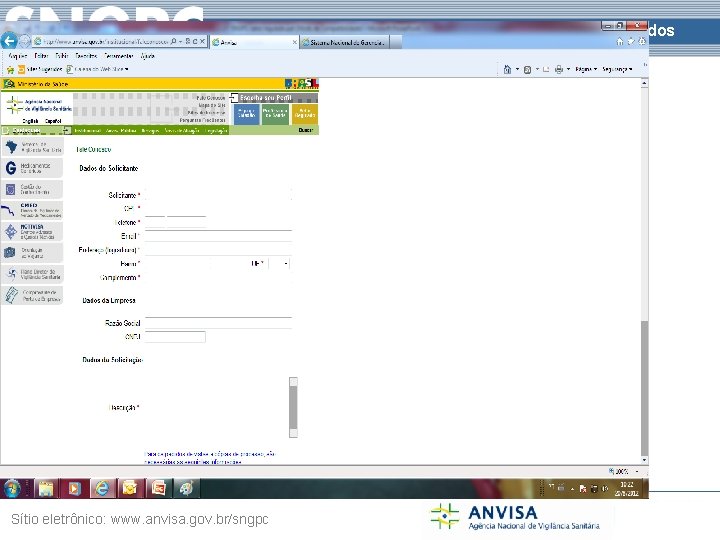This screenshot has height=540, width=720.
Task: Open the Arquivo menu
Action: [x=18, y=56]
